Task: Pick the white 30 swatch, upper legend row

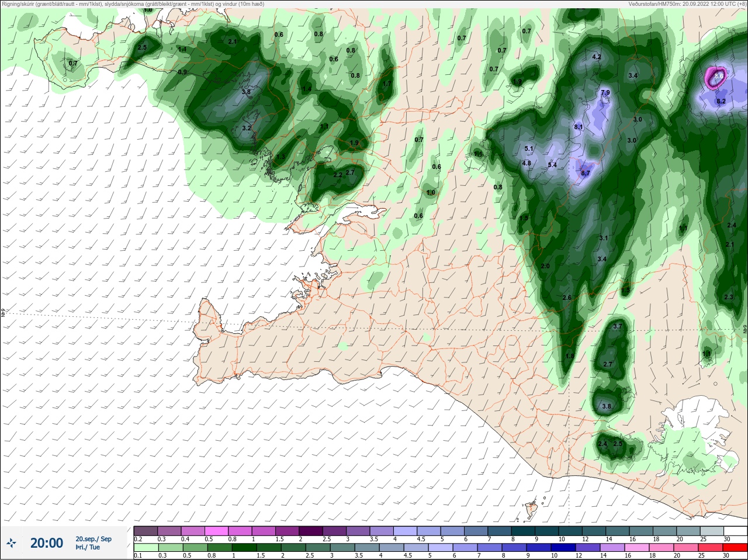Action: coord(735,530)
